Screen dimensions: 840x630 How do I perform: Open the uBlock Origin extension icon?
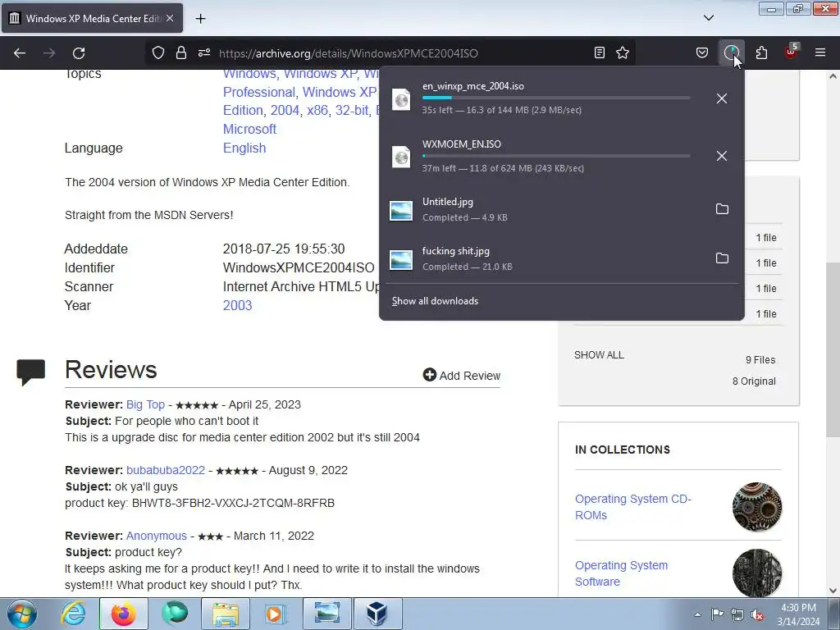coord(792,52)
